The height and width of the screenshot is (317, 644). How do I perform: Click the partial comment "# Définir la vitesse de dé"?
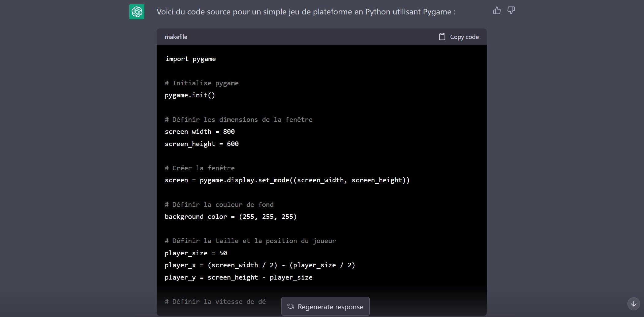215,302
